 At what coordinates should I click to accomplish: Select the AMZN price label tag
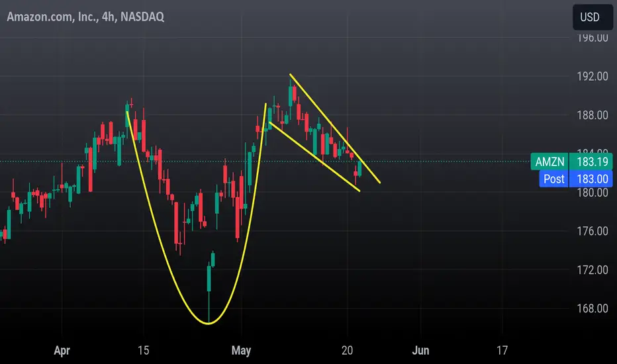[x=549, y=161]
